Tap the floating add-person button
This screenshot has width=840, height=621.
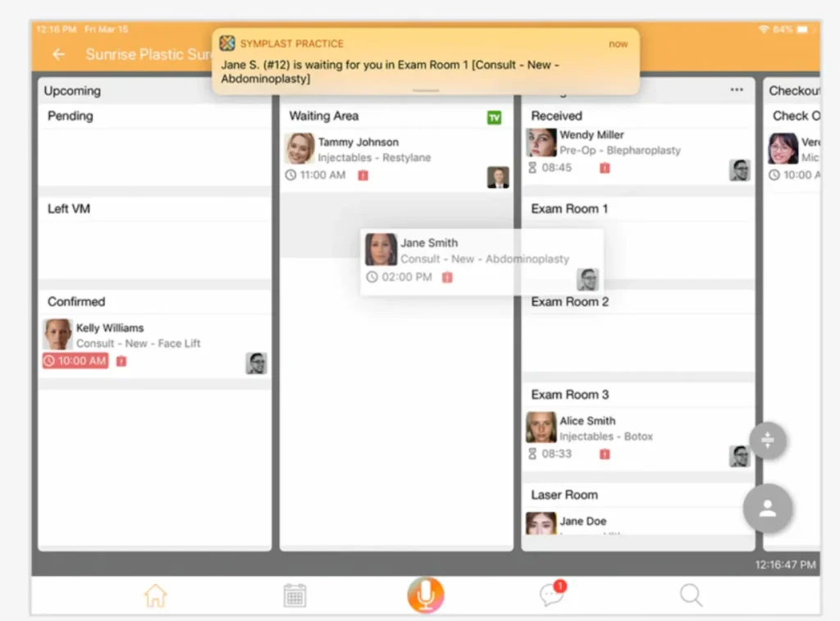768,509
